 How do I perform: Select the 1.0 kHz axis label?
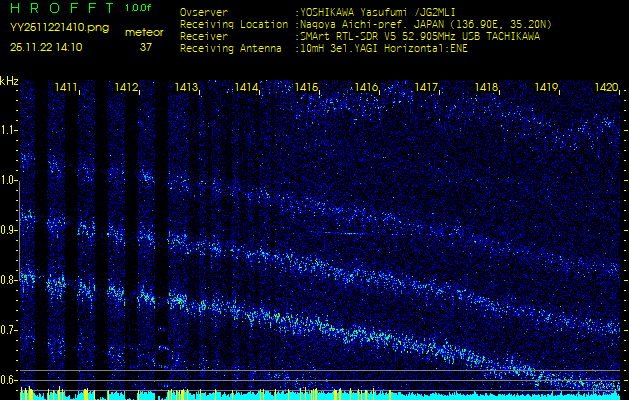tap(10, 180)
